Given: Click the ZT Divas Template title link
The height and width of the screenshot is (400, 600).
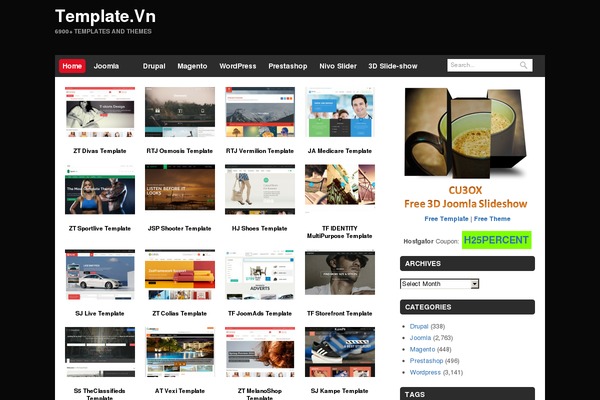Looking at the screenshot, I should coord(100,151).
